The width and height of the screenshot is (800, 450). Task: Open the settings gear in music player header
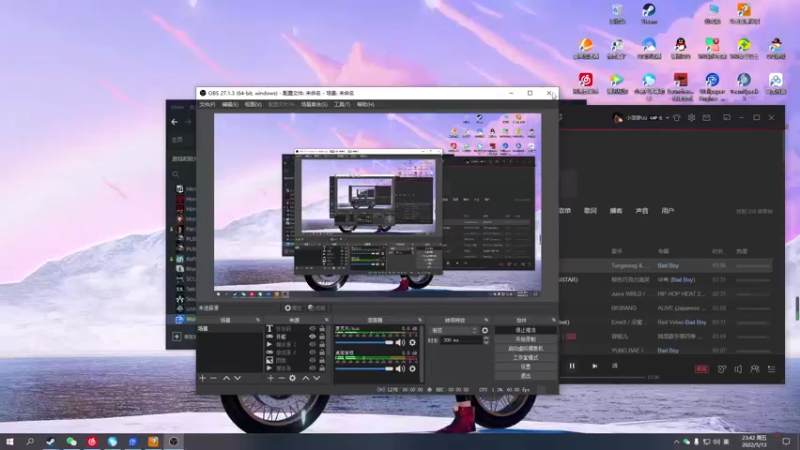[x=691, y=118]
